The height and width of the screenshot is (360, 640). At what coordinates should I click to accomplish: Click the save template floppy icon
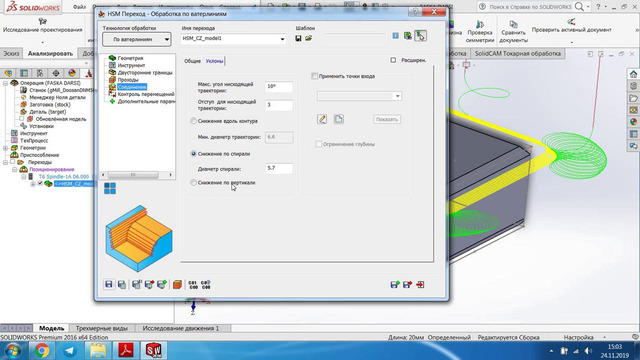[x=298, y=38]
